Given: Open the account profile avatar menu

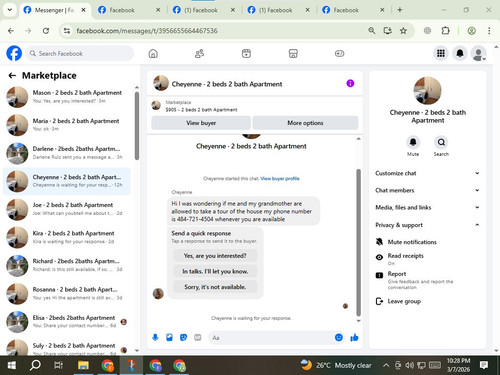Looking at the screenshot, I should click(x=478, y=53).
